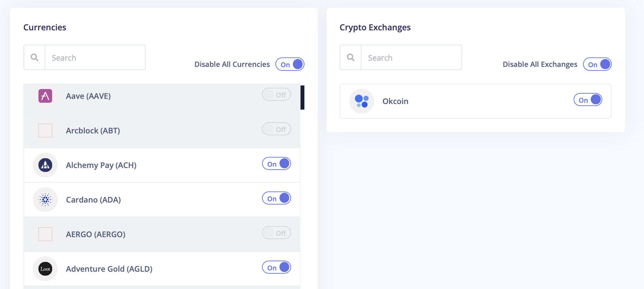Turn on the Aave (AAVE) toggle

click(x=276, y=95)
